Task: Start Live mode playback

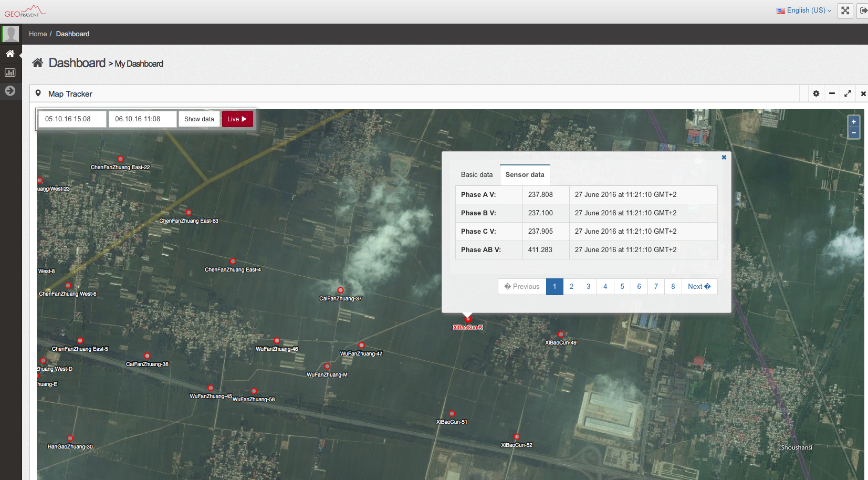Action: coord(237,119)
